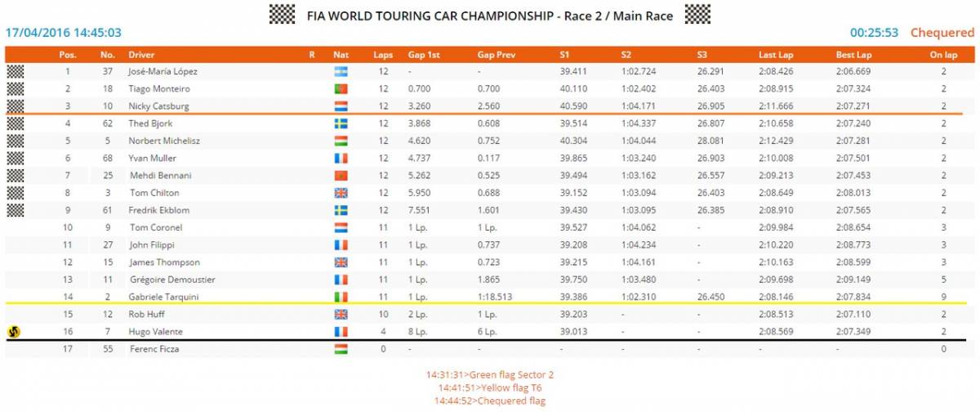This screenshot has height=412, width=980.
Task: Click the Italy flag for Gabriele Tarquini
Action: click(341, 297)
